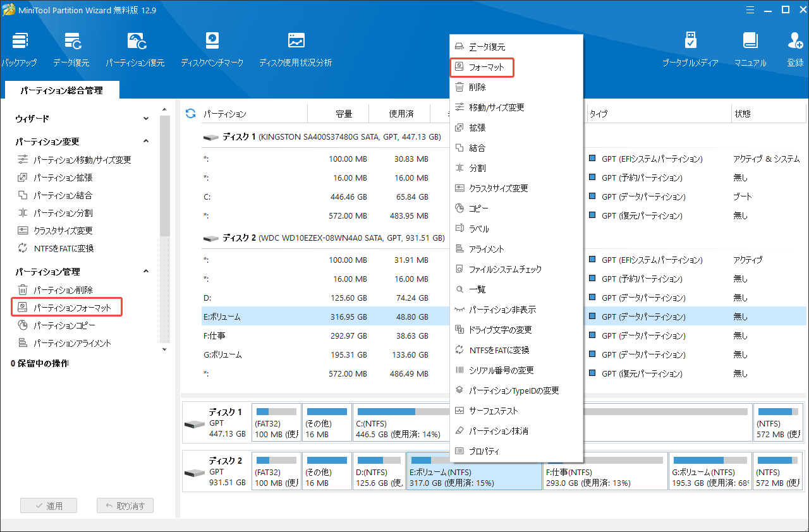
Task: Choose パーティション結合 in the sidebar
Action: [55, 195]
